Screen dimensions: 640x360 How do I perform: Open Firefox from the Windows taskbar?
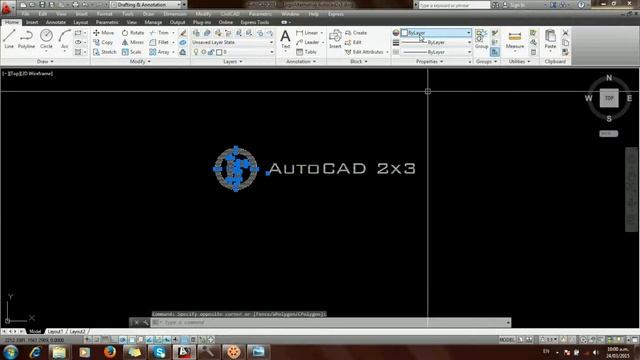109,352
